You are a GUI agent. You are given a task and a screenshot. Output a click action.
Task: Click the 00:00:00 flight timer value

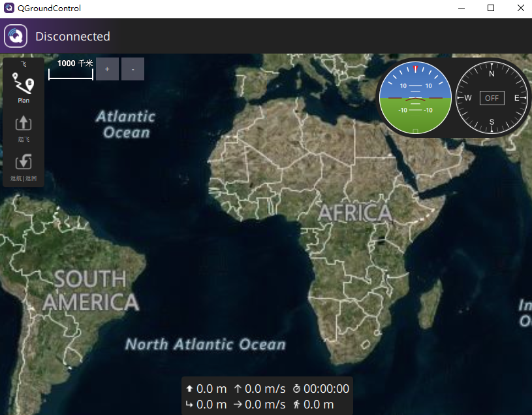pyautogui.click(x=326, y=388)
